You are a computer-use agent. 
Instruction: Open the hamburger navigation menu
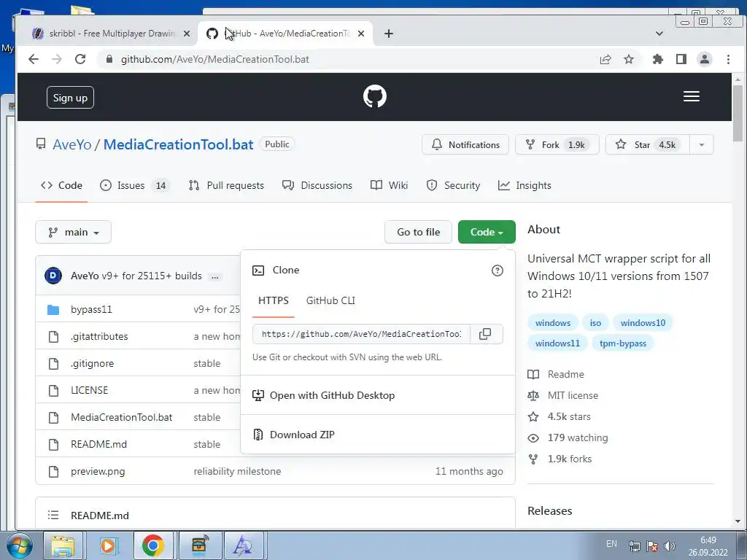[x=692, y=97]
